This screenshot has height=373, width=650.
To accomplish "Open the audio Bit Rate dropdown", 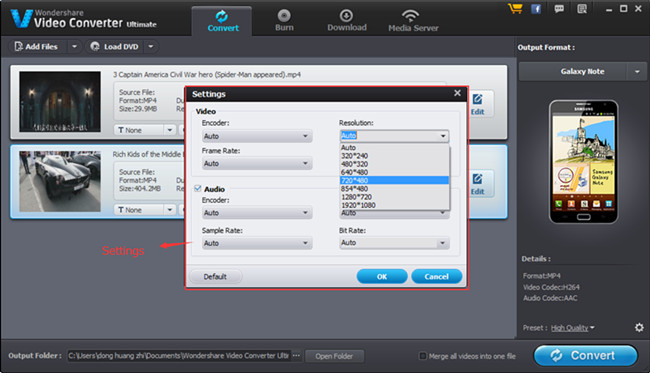I will (394, 243).
